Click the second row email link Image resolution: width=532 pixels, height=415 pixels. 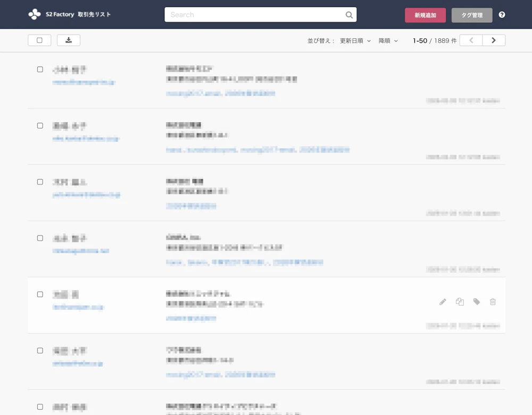click(x=86, y=139)
